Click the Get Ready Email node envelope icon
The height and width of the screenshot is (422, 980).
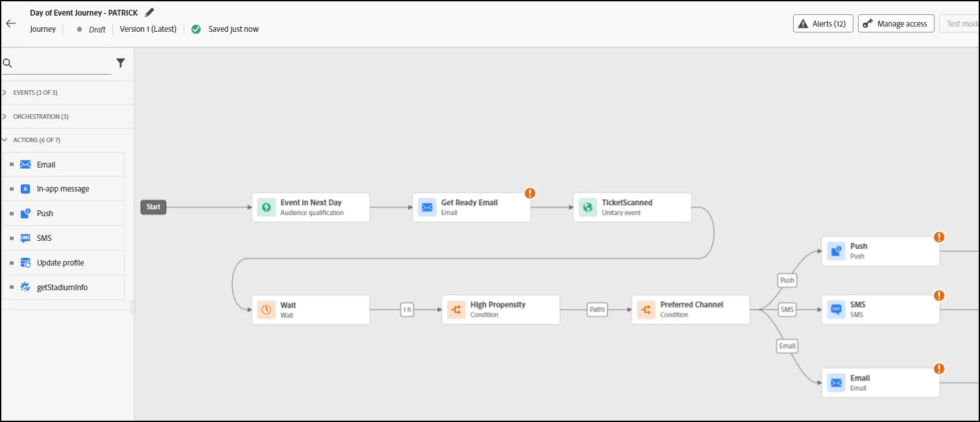pyautogui.click(x=427, y=207)
